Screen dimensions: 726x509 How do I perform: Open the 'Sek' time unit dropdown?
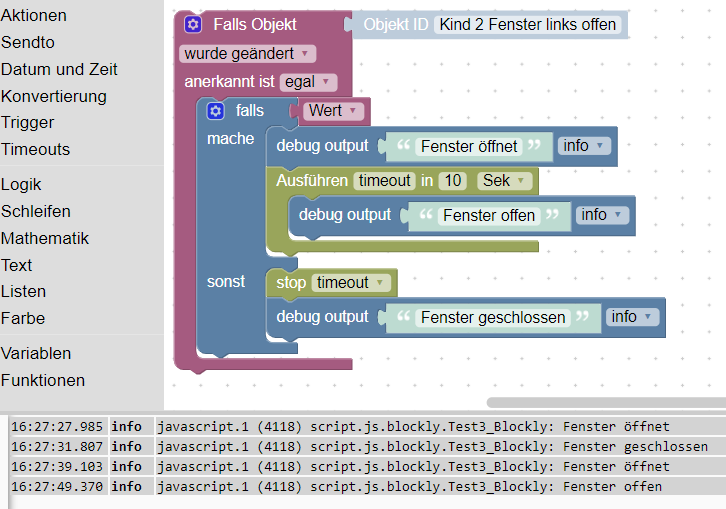pyautogui.click(x=504, y=180)
